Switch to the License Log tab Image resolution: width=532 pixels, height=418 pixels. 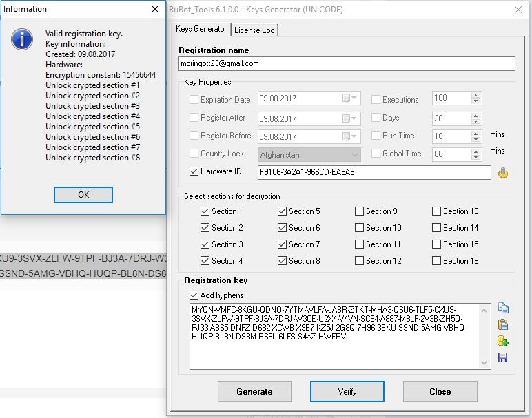254,30
